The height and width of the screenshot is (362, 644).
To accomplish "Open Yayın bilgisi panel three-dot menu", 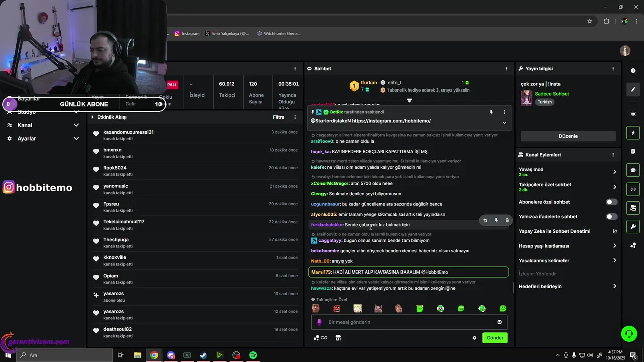I will 613,68.
